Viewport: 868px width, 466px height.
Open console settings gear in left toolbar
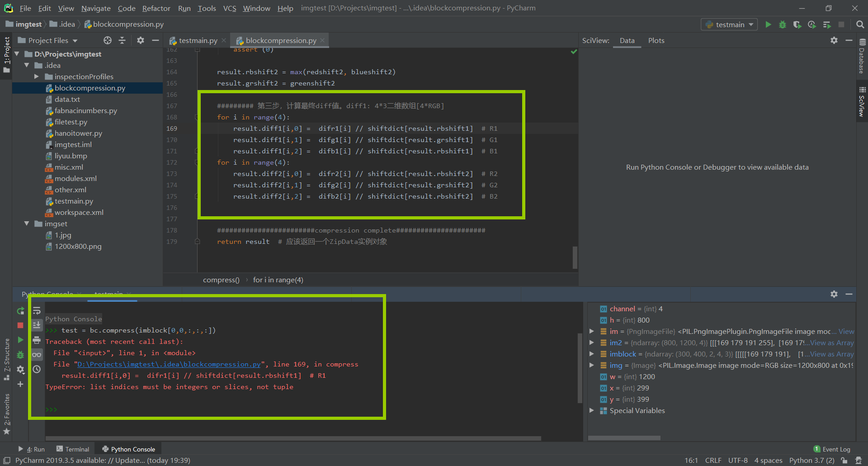[20, 370]
